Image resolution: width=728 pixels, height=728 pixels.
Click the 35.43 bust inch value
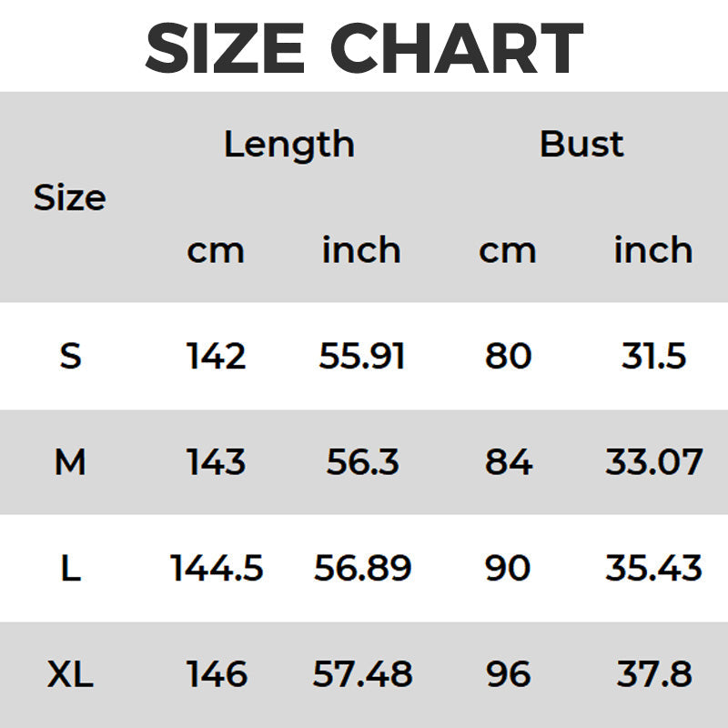click(654, 569)
